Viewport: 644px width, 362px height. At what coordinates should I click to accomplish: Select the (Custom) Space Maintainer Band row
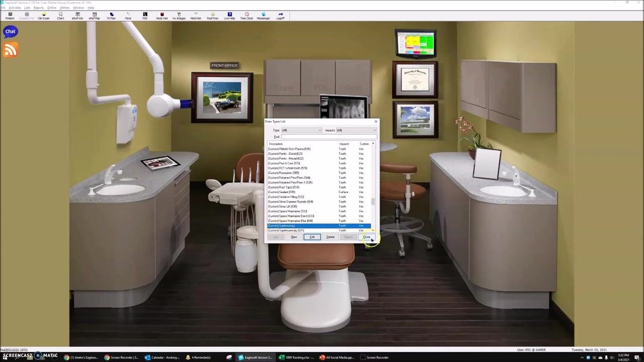[x=319, y=216]
